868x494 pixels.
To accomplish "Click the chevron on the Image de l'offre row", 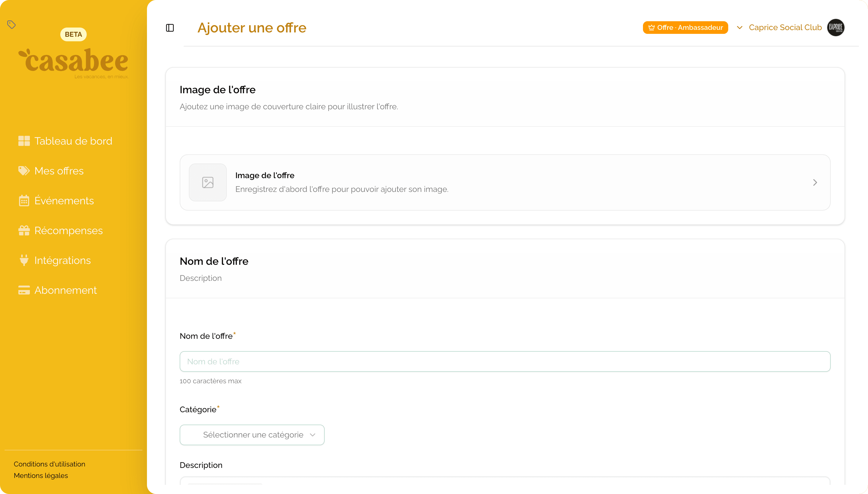I will coord(815,182).
